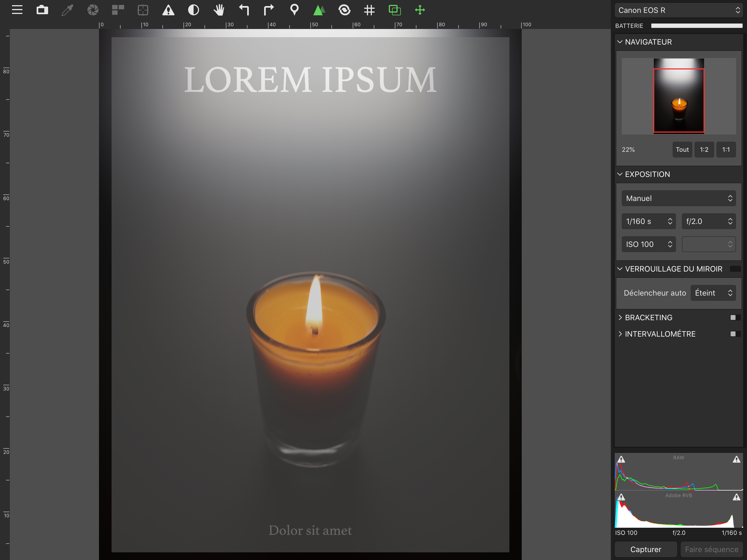Image resolution: width=747 pixels, height=560 pixels.
Task: Collapse the Navigateur section
Action: pyautogui.click(x=620, y=42)
